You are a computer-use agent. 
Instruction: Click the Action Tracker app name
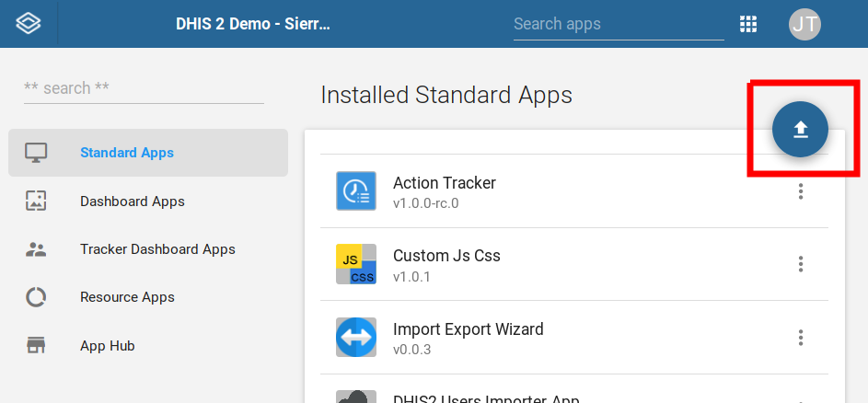pyautogui.click(x=445, y=183)
